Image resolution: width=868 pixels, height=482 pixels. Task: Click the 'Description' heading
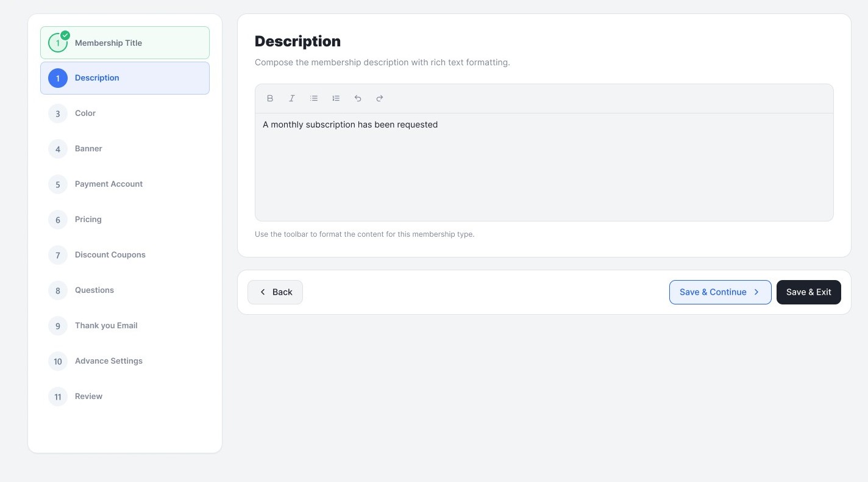point(297,41)
